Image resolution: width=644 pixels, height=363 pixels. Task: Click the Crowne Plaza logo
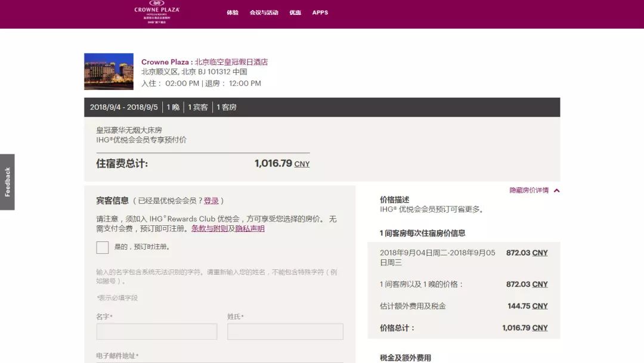coord(156,12)
